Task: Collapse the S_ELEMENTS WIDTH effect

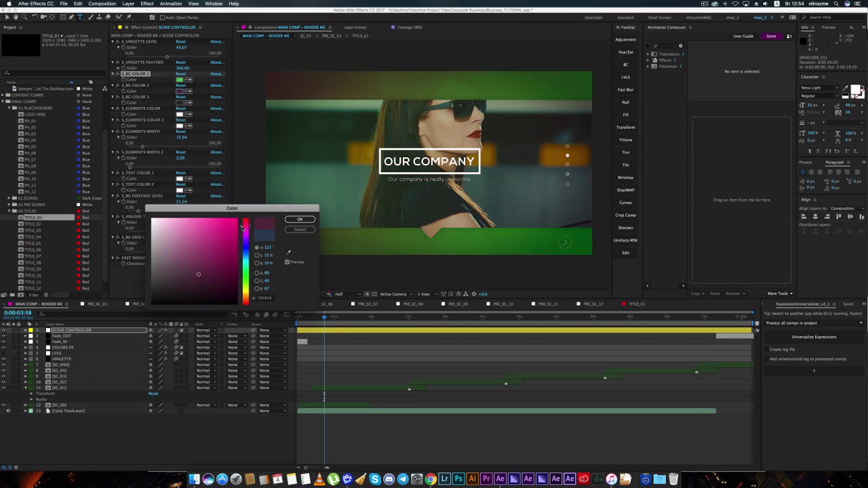Action: click(113, 131)
